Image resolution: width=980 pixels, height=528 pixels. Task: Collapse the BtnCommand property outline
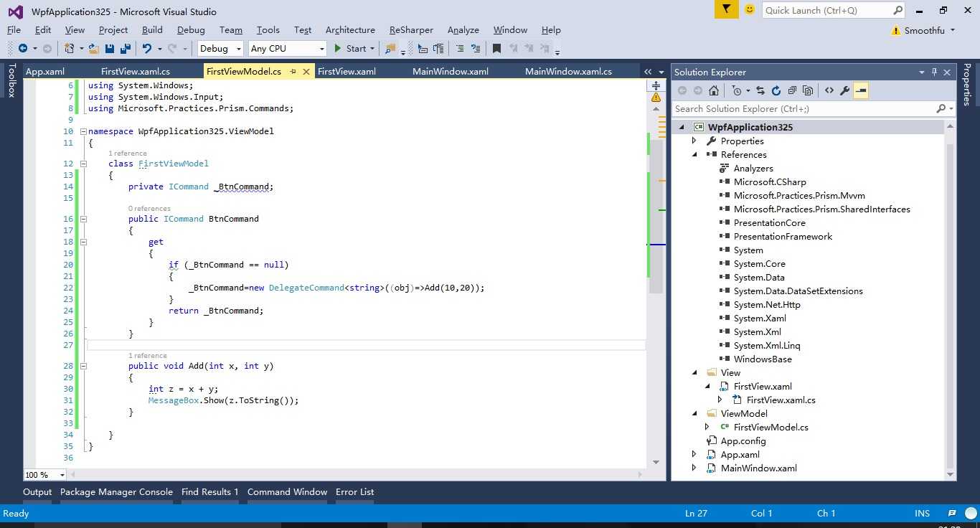click(x=83, y=219)
